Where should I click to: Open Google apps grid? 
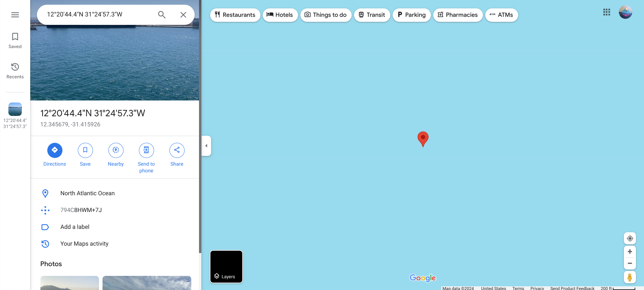[606, 12]
